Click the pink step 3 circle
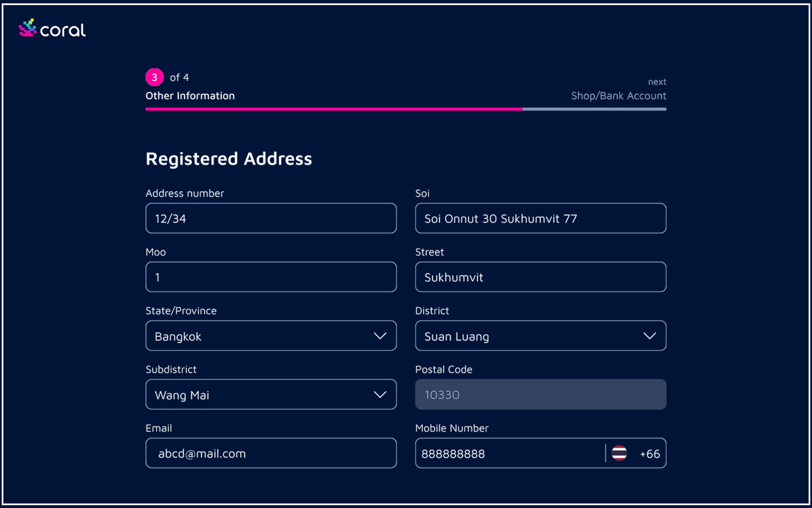Screen dimensions: 812x508 point(155,77)
